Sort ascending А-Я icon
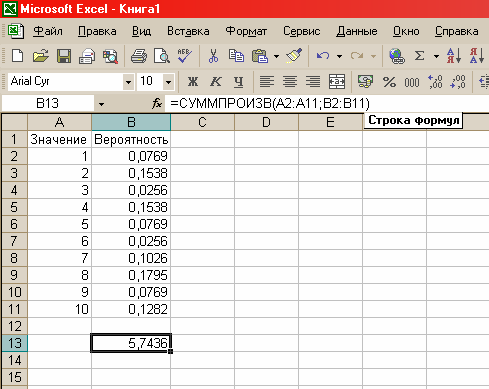 click(454, 56)
